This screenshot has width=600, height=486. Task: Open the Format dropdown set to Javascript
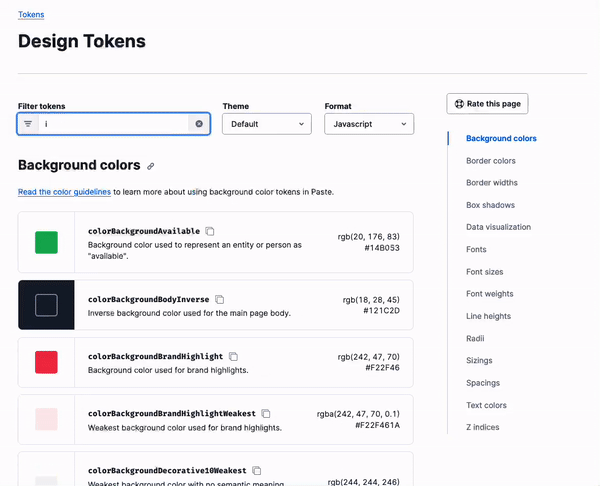coord(368,124)
